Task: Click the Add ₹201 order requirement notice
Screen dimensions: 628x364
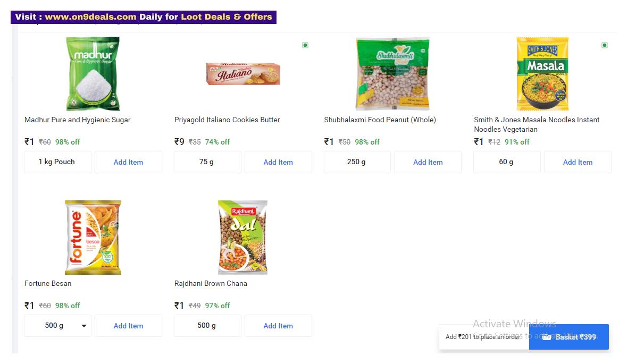Action: click(x=483, y=337)
